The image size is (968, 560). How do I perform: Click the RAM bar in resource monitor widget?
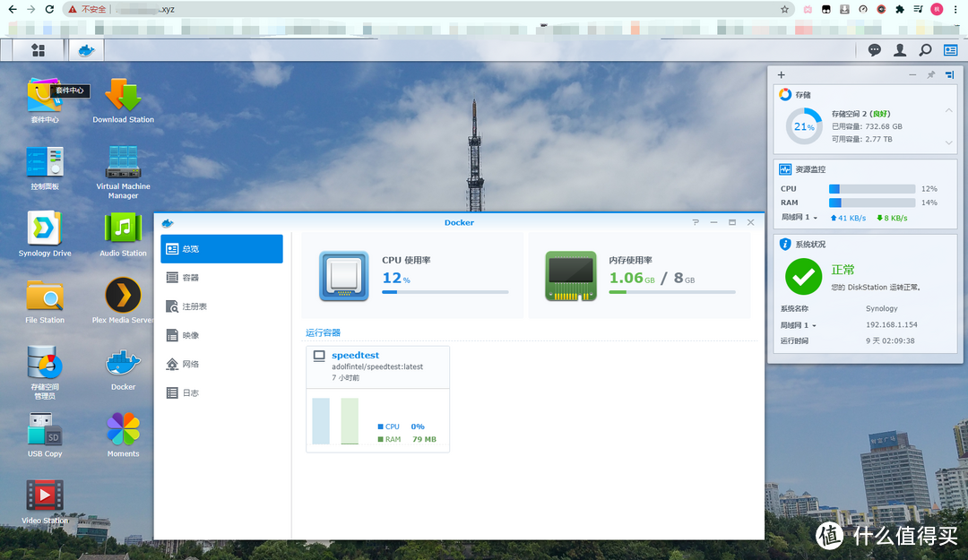tap(872, 202)
